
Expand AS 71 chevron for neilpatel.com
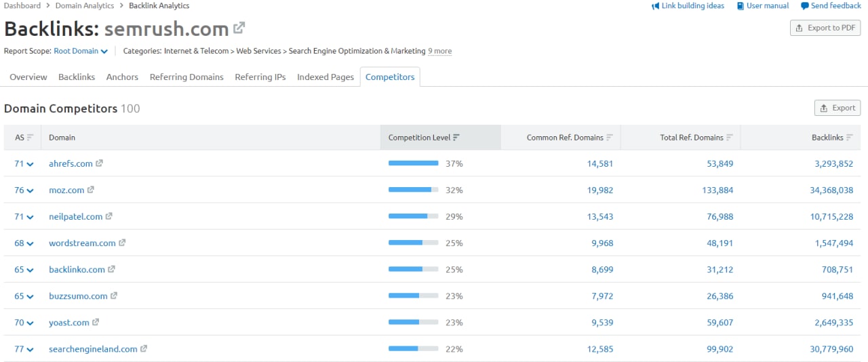tap(30, 217)
